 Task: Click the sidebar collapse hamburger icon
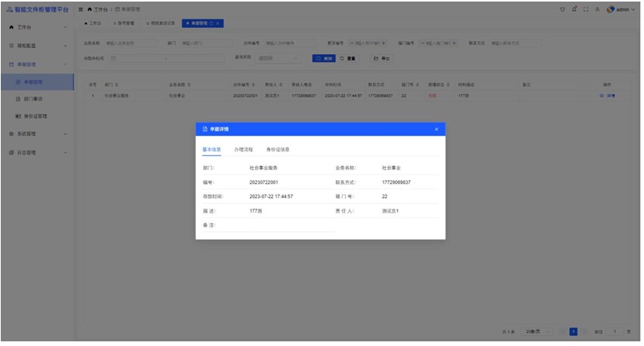(81, 9)
